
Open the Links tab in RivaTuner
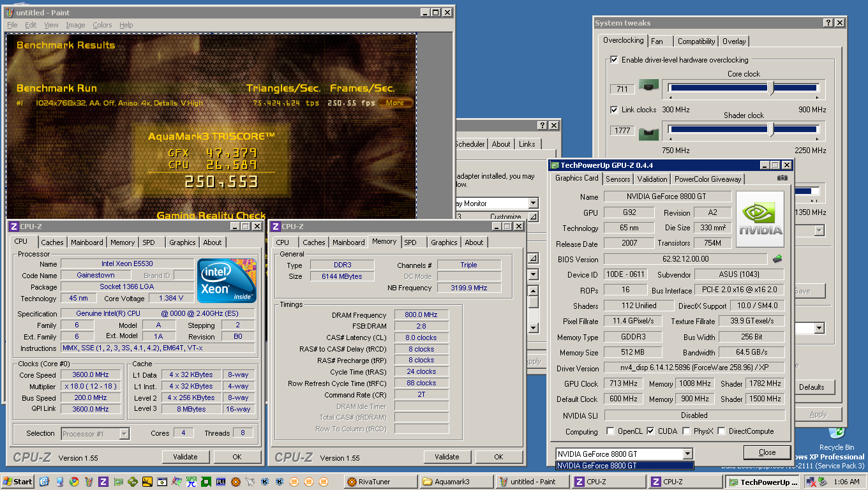point(527,144)
